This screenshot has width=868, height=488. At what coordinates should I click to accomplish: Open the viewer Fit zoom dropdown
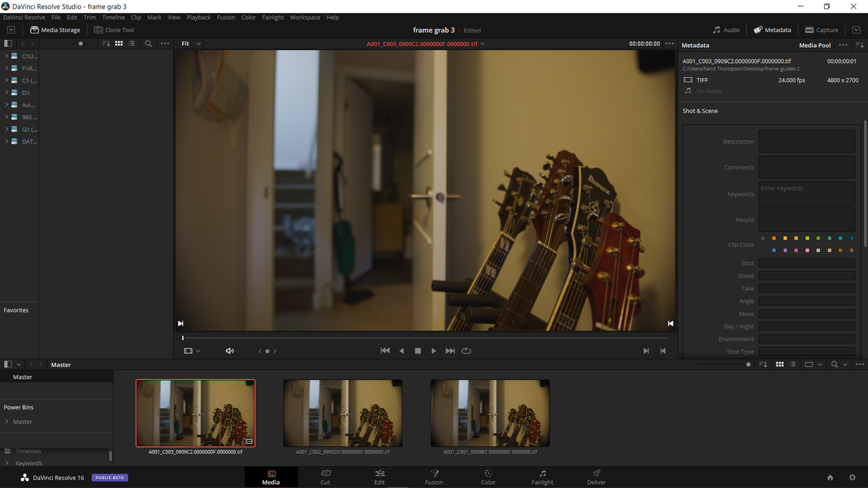pos(191,43)
